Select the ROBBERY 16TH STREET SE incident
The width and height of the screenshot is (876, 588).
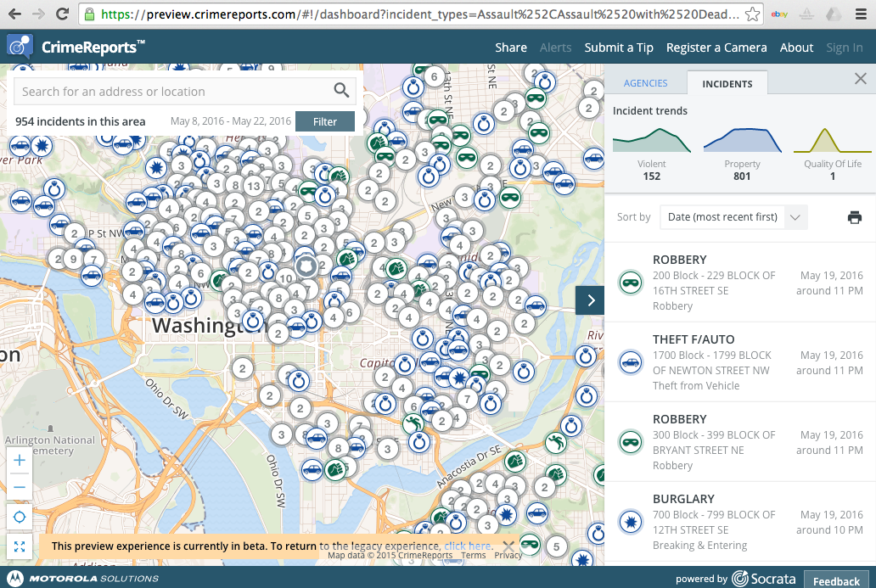(740, 283)
